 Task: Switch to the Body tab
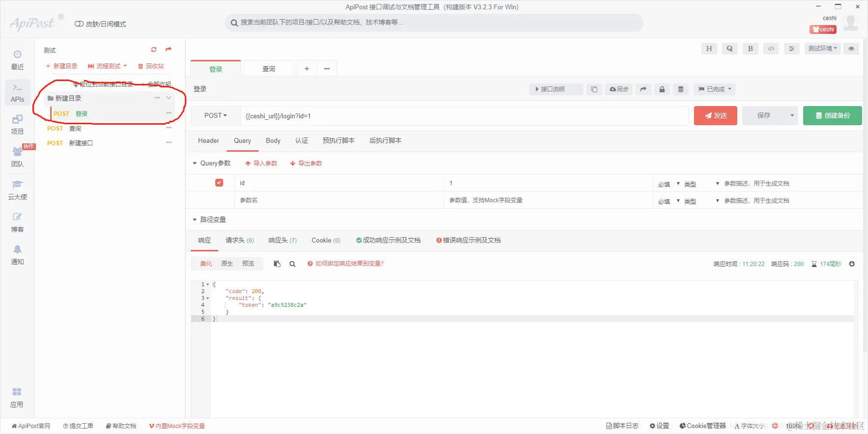[x=273, y=141]
